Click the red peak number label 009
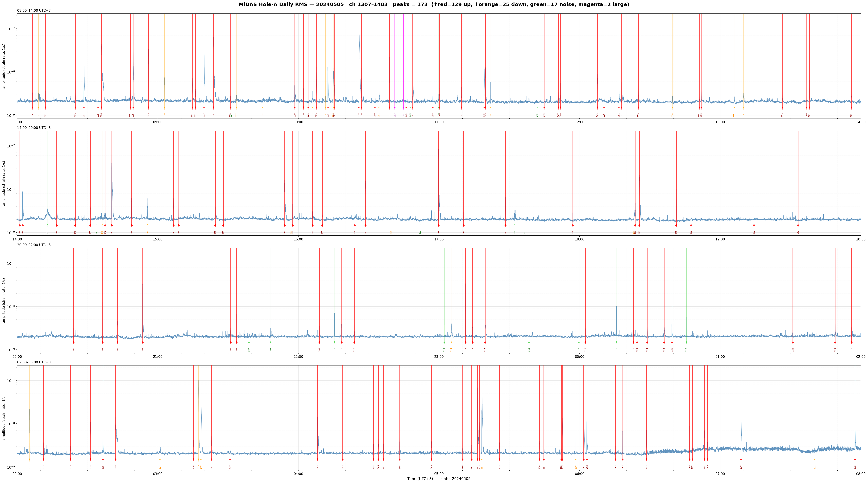 click(148, 115)
